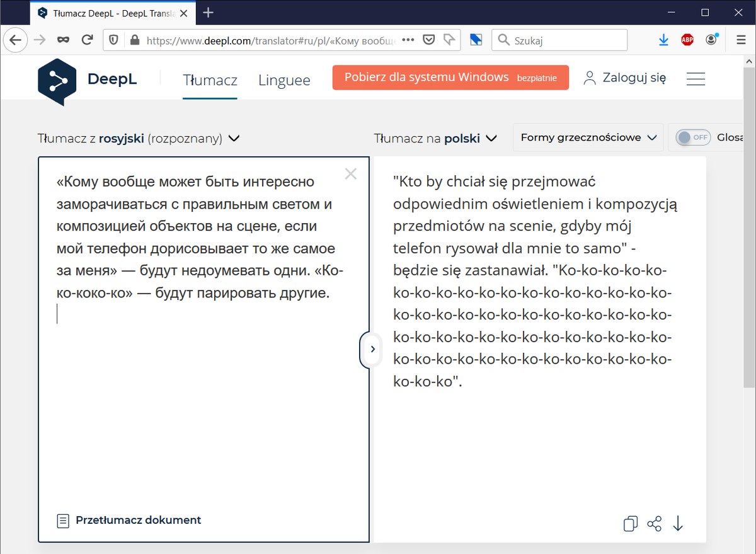Open tracking protection shield icon

(114, 40)
